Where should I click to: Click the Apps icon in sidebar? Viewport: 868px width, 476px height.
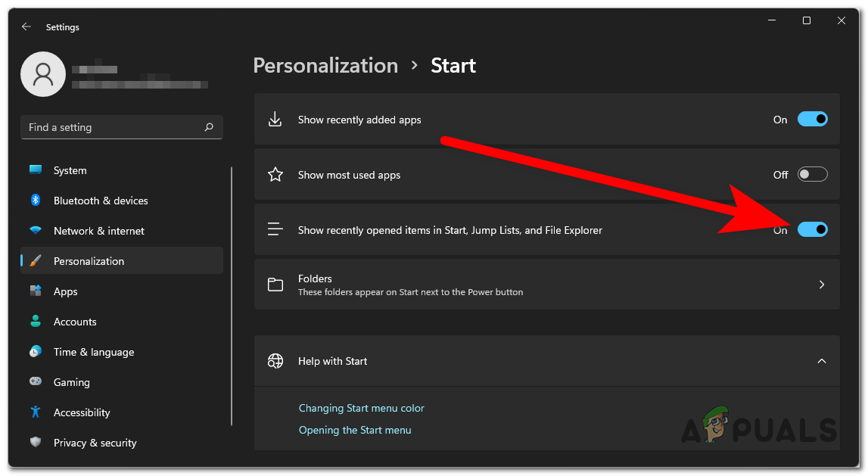click(36, 291)
